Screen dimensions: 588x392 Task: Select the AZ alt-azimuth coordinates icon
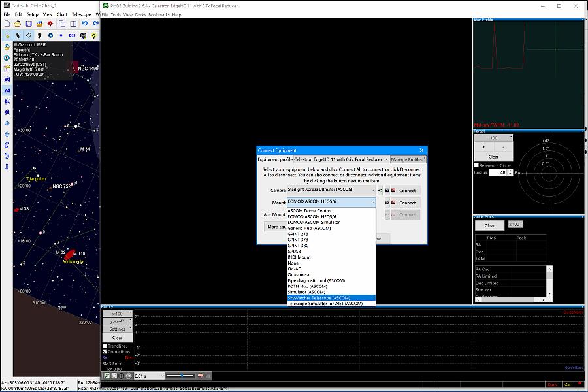coord(7,90)
